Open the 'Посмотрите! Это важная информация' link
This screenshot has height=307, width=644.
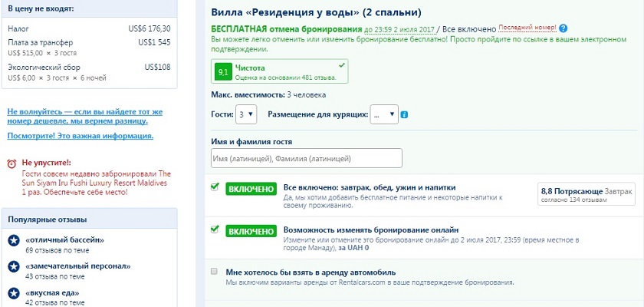coord(80,136)
